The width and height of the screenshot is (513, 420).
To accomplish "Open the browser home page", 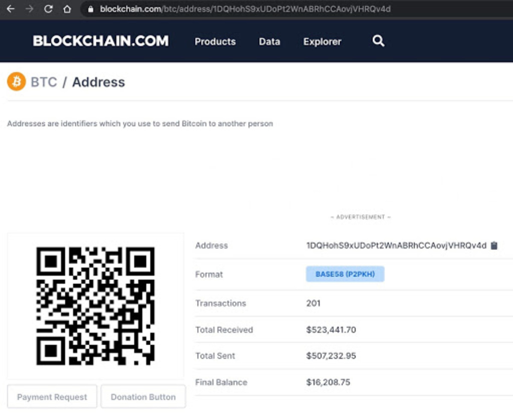I will [67, 9].
